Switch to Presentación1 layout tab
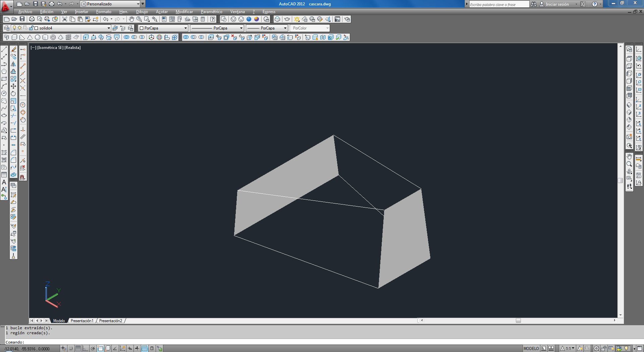 point(82,321)
